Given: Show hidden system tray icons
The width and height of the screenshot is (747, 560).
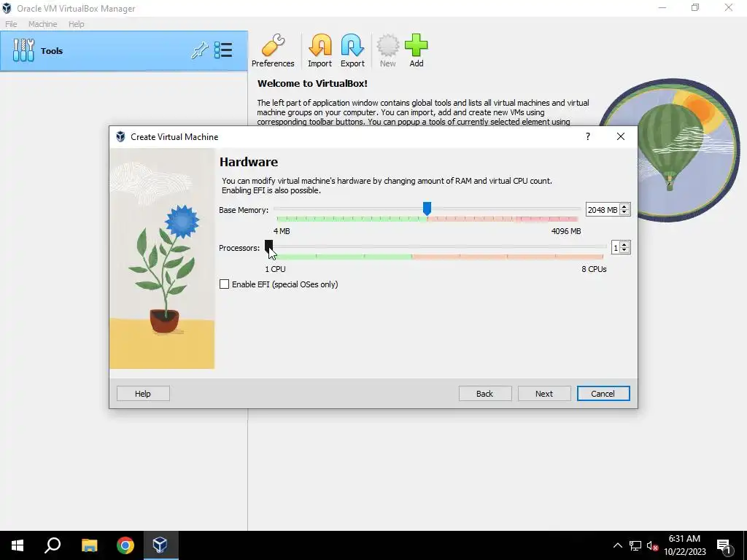Looking at the screenshot, I should tap(617, 545).
